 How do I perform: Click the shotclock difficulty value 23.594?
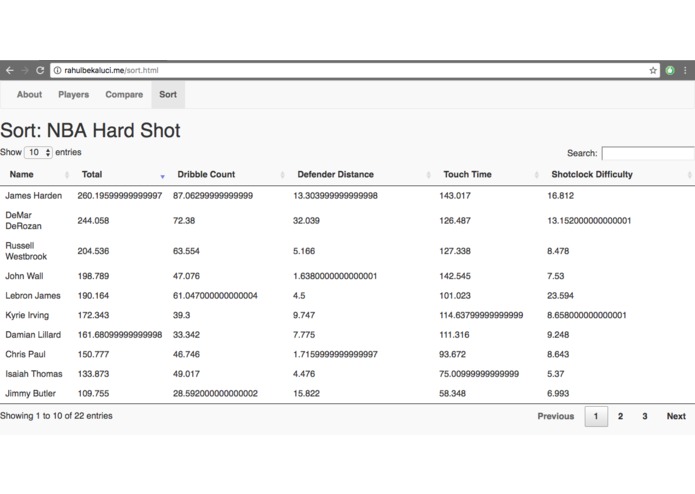pos(560,296)
